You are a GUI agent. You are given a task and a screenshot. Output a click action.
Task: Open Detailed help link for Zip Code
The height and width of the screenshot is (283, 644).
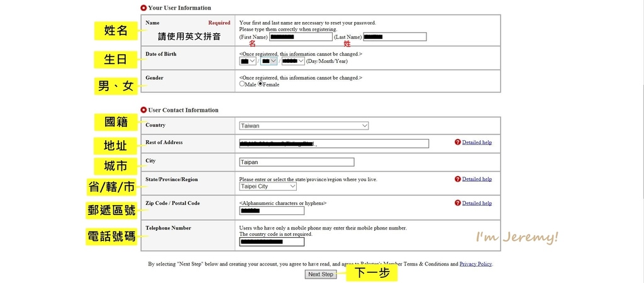click(477, 203)
